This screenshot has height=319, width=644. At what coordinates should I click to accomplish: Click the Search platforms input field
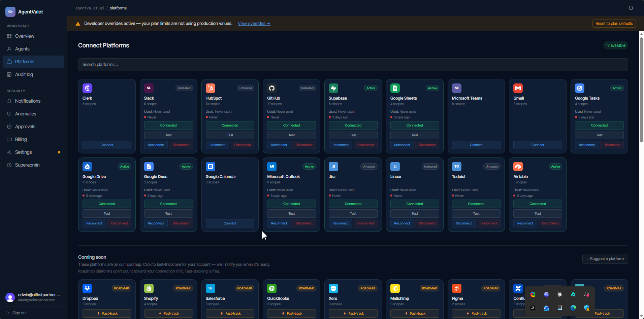[x=353, y=65]
